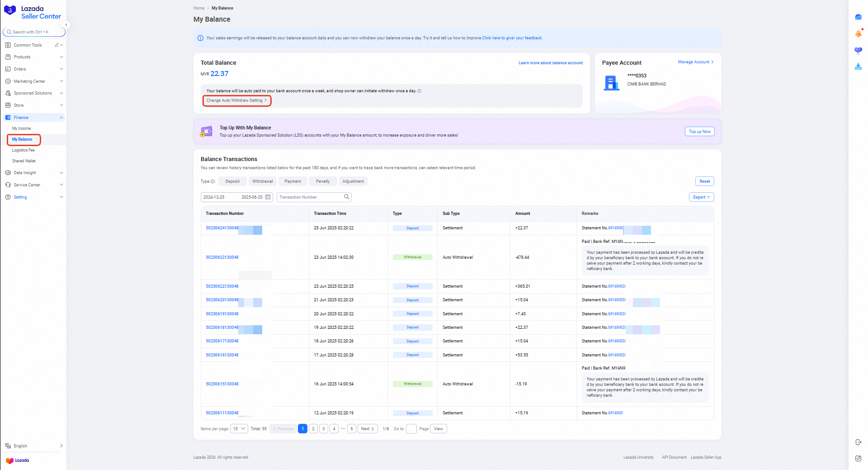Open the chat messages icon
Screen dimensions: 868x470
(x=858, y=17)
